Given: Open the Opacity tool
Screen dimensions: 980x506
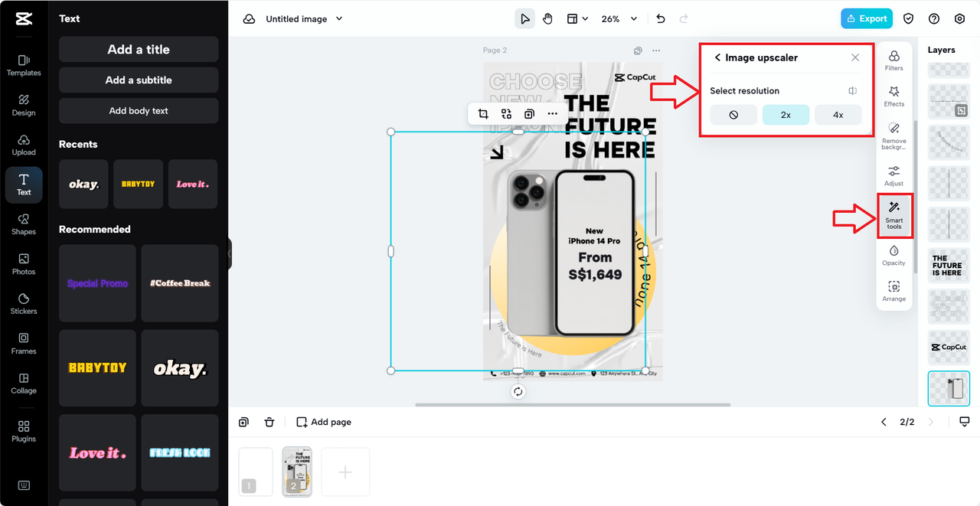Looking at the screenshot, I should [893, 256].
